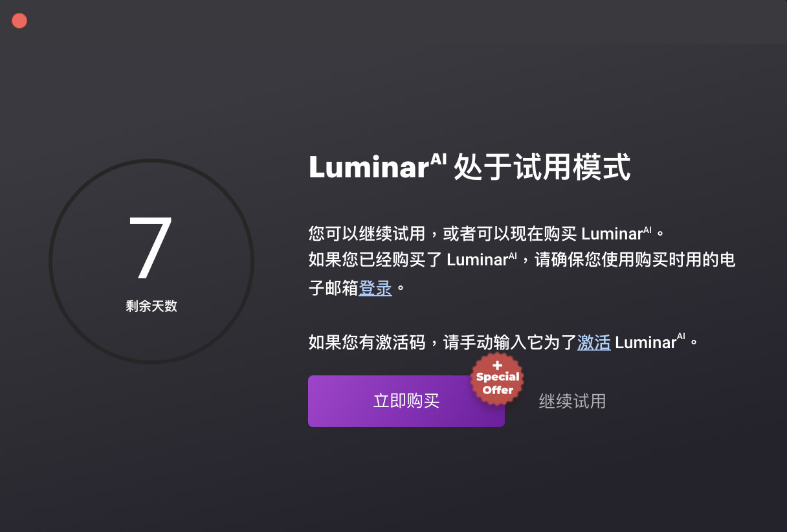Open the 登录 link

coord(375,288)
